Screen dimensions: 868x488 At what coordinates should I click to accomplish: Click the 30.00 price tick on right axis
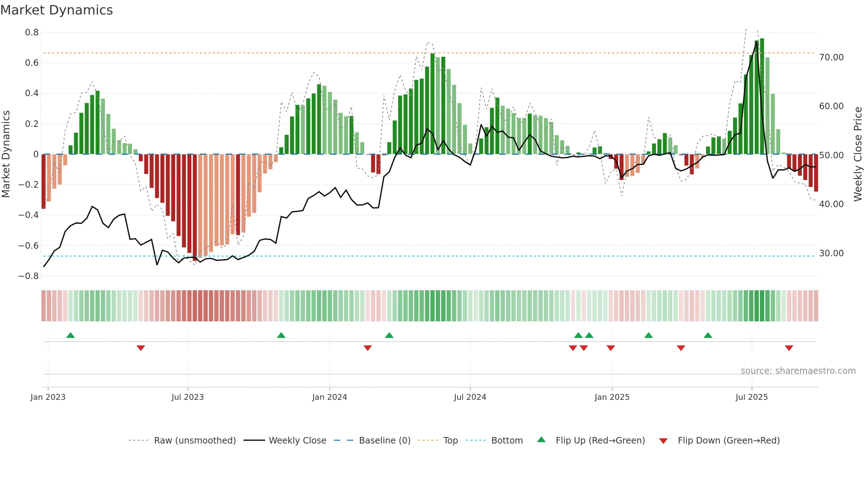click(x=831, y=253)
